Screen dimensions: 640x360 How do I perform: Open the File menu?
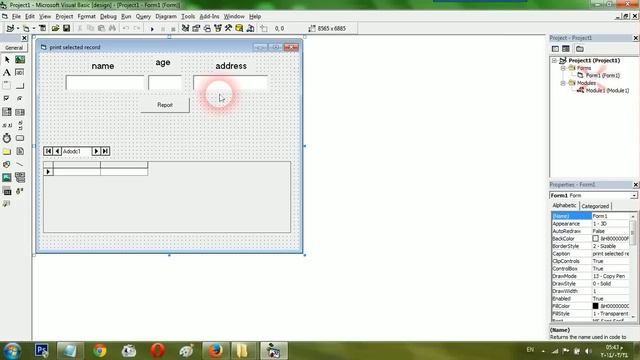(16, 16)
